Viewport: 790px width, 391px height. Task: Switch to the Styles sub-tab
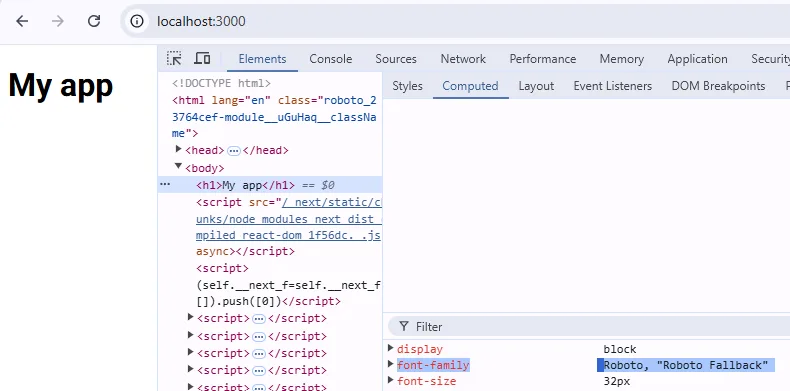(407, 86)
